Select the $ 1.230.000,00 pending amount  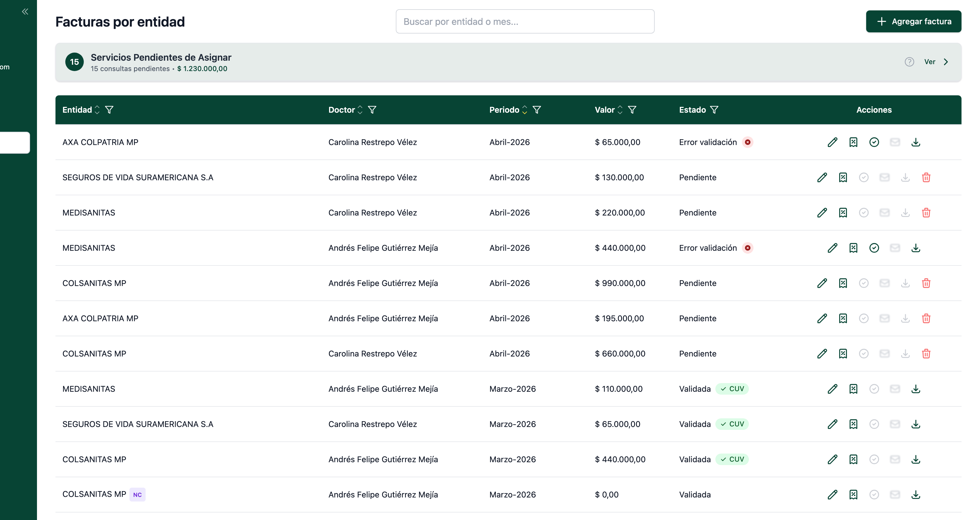[202, 69]
